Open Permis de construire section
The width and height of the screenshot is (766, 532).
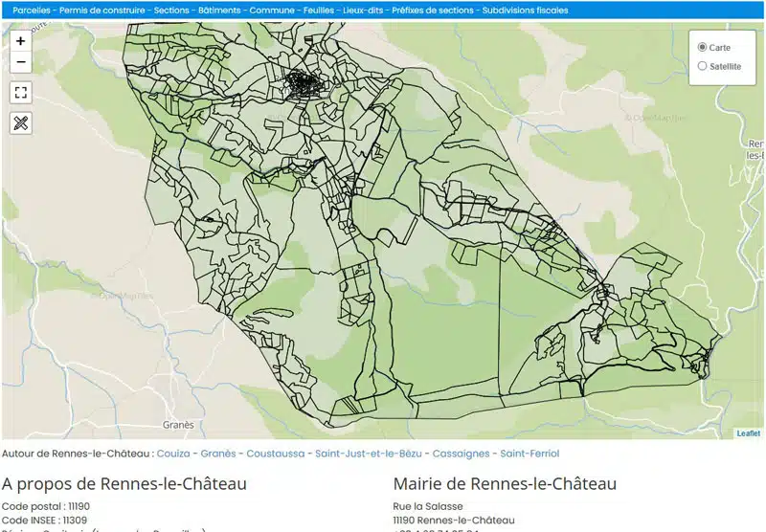pyautogui.click(x=102, y=11)
